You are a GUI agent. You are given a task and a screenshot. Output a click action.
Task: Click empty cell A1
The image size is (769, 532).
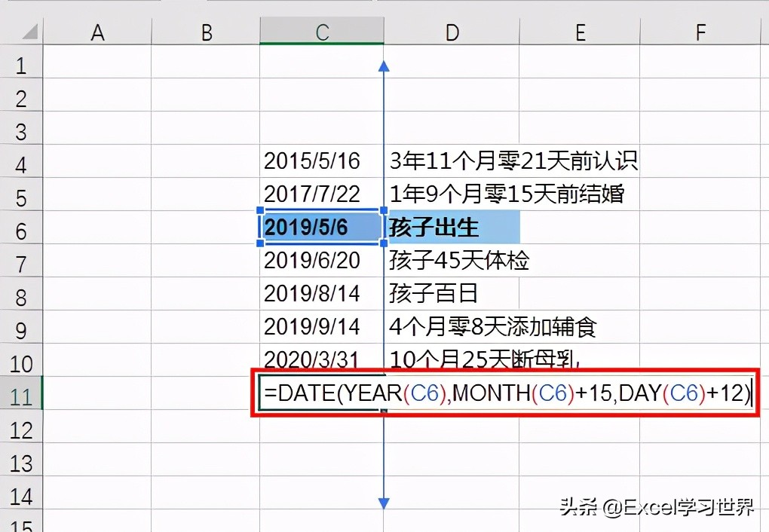point(97,61)
